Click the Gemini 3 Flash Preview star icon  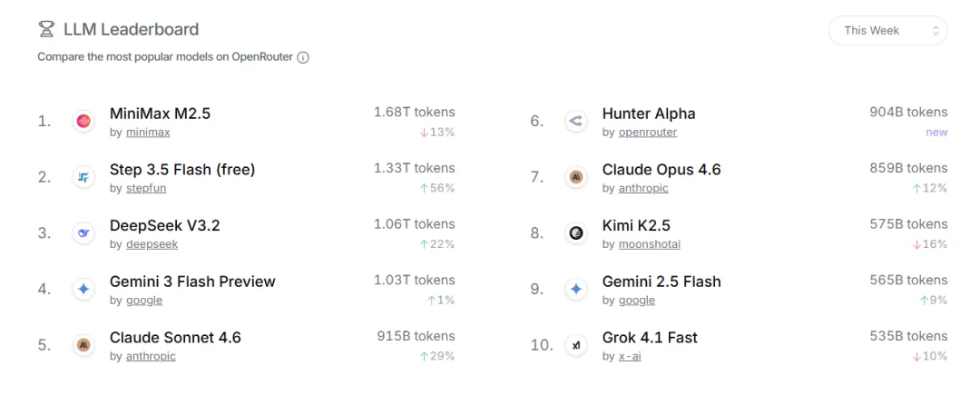pyautogui.click(x=83, y=290)
